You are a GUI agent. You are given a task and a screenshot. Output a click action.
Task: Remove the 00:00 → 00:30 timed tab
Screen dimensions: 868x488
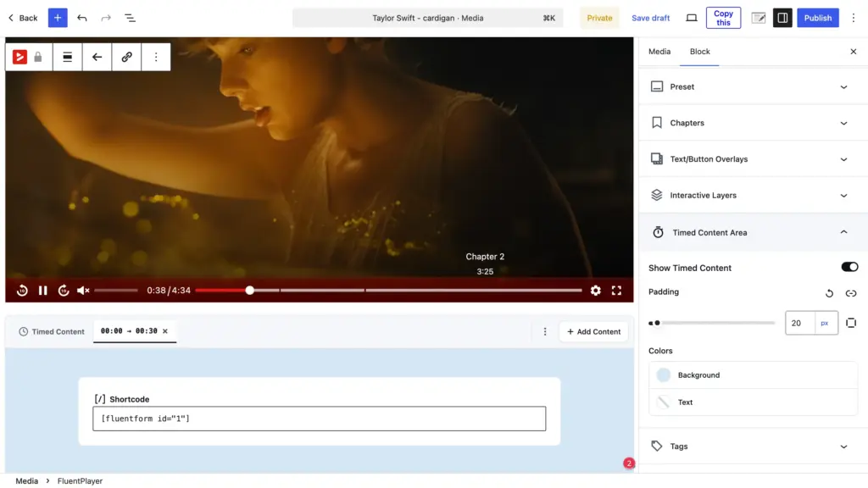pos(165,331)
